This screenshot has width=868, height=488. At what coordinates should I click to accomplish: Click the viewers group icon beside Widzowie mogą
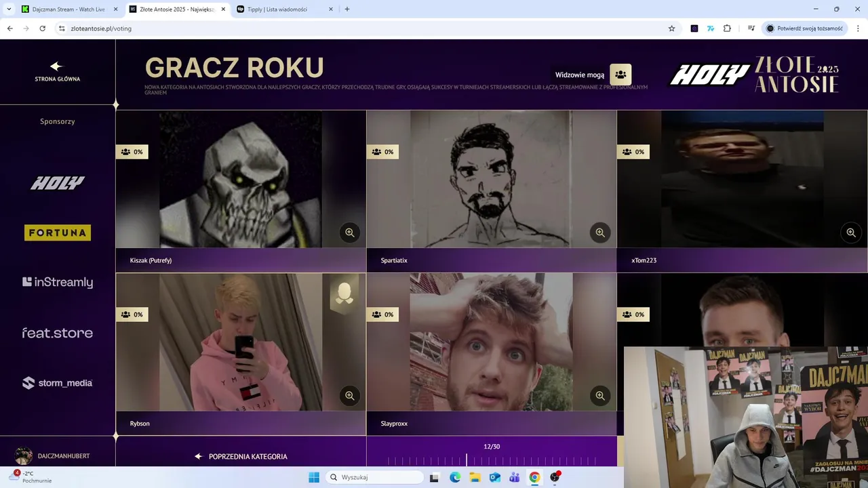click(620, 75)
